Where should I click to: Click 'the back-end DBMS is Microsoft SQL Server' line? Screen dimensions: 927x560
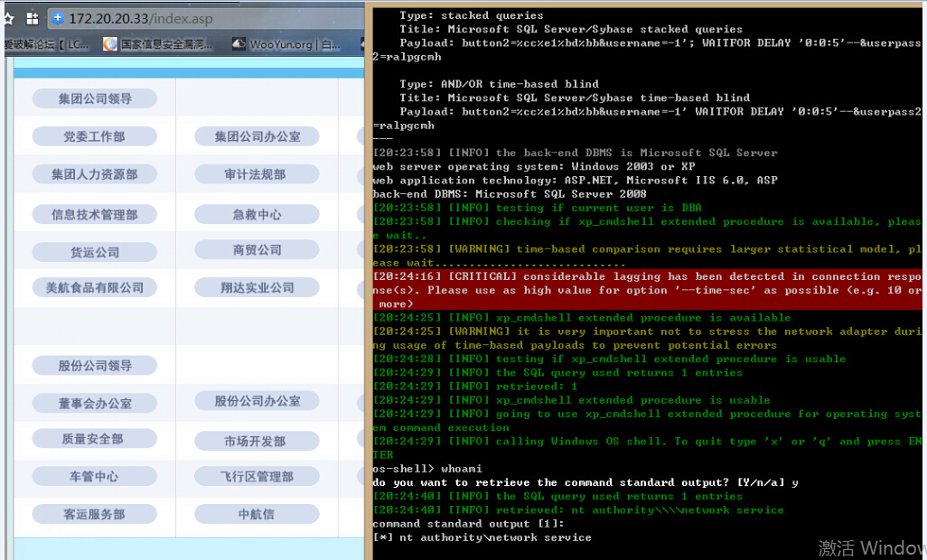pos(575,153)
